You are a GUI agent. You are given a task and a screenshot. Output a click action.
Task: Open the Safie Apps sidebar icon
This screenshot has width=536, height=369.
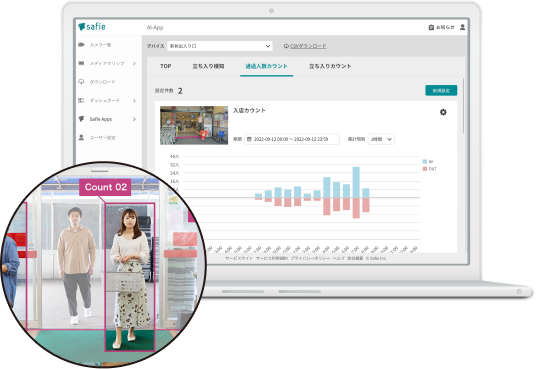(x=81, y=119)
